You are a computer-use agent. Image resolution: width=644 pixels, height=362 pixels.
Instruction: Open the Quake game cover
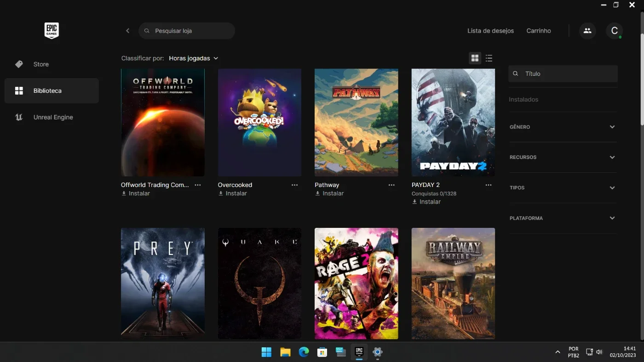(x=259, y=283)
